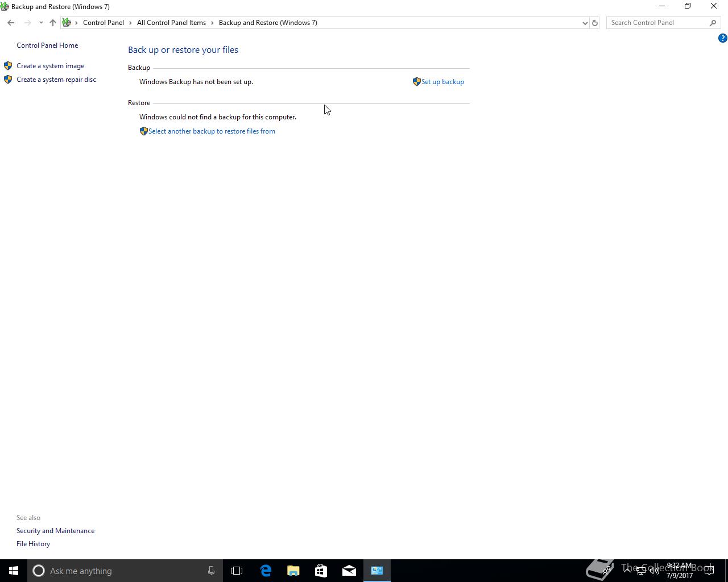
Task: Go back with the Back arrow
Action: coord(11,23)
